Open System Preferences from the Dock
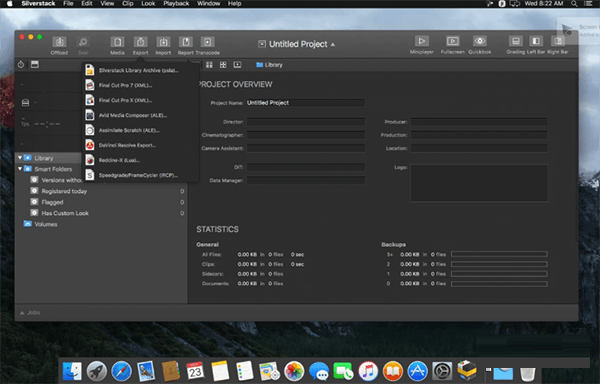 (x=442, y=371)
